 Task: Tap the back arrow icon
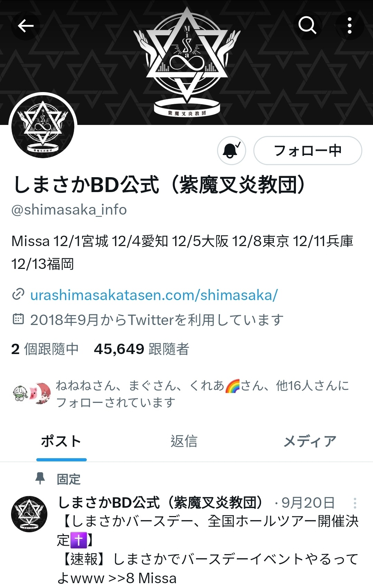click(x=26, y=26)
